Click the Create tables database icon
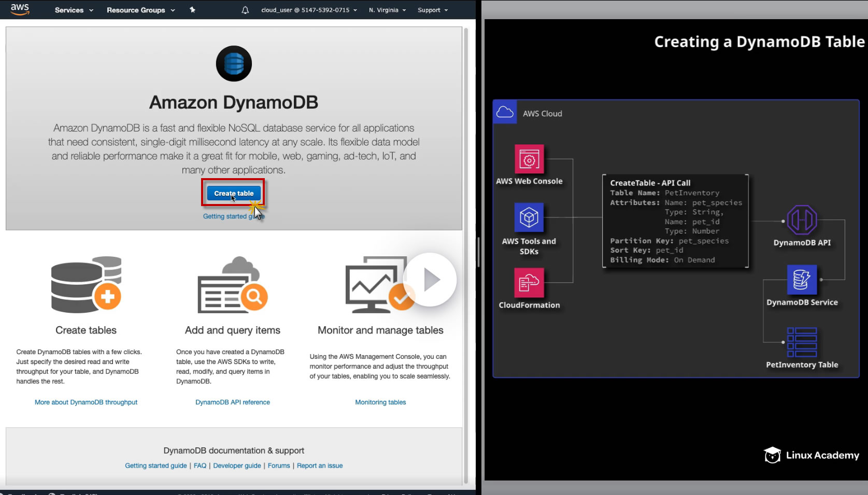Image resolution: width=868 pixels, height=495 pixels. tap(86, 284)
